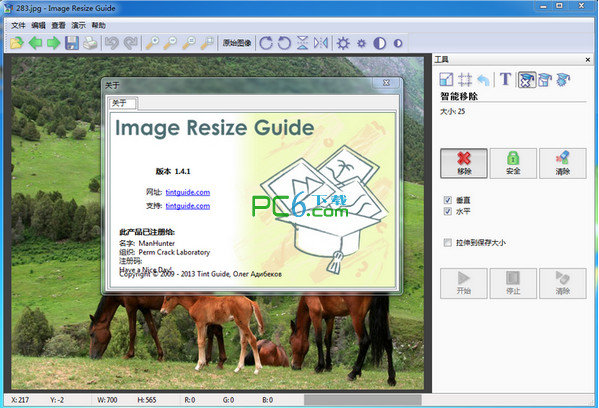The height and width of the screenshot is (408, 599).
Task: Click the 安全 button with green lock
Action: (513, 163)
